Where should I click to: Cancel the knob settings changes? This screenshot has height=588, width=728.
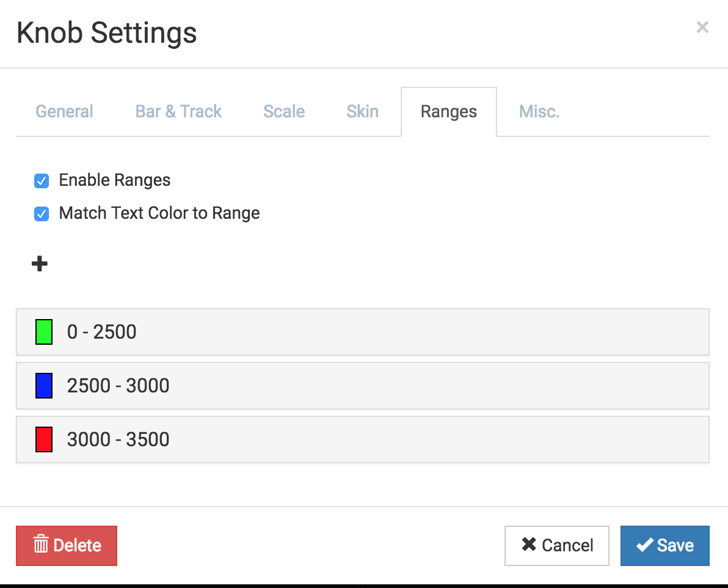(x=556, y=545)
